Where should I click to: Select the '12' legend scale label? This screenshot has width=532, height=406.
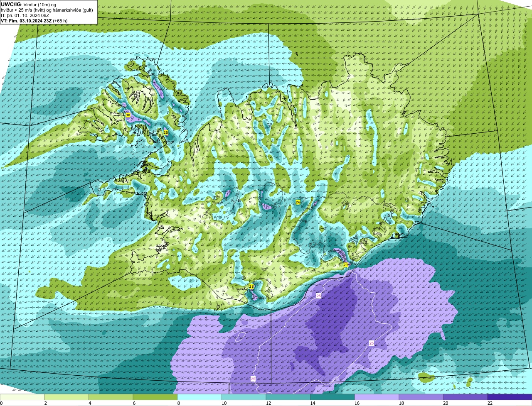coord(268,403)
